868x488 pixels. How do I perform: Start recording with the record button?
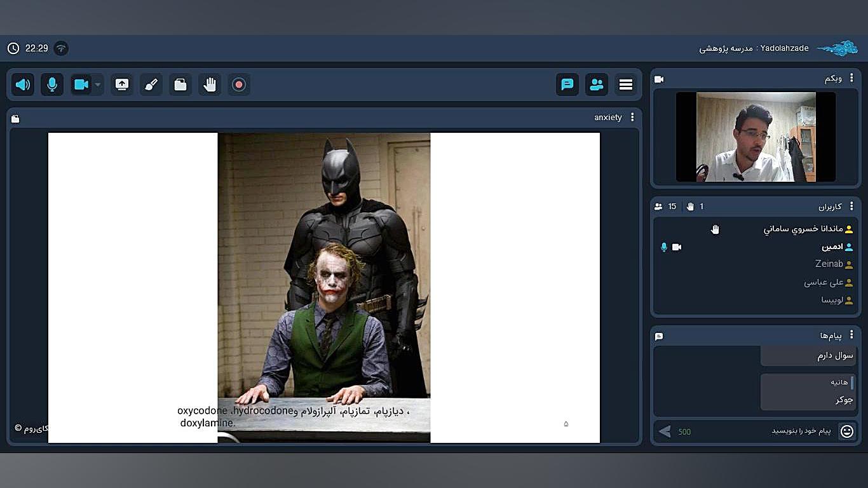tap(239, 85)
